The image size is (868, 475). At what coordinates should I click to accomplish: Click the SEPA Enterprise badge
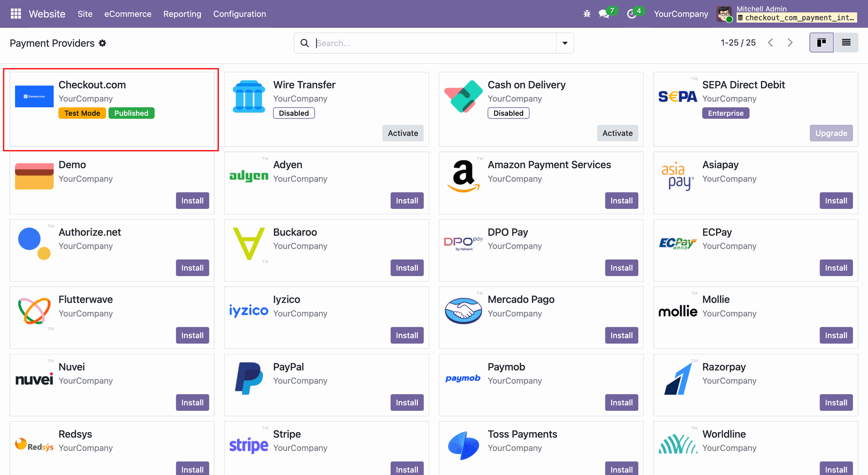click(726, 113)
